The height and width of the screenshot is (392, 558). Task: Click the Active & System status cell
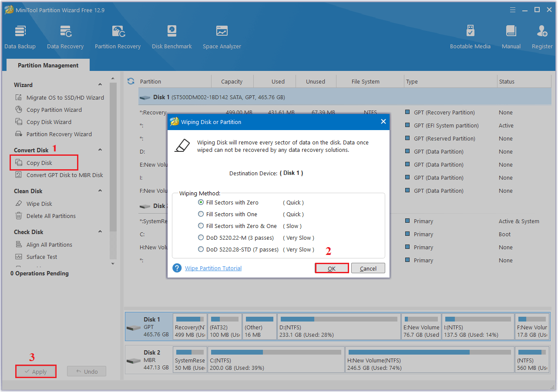tap(519, 221)
